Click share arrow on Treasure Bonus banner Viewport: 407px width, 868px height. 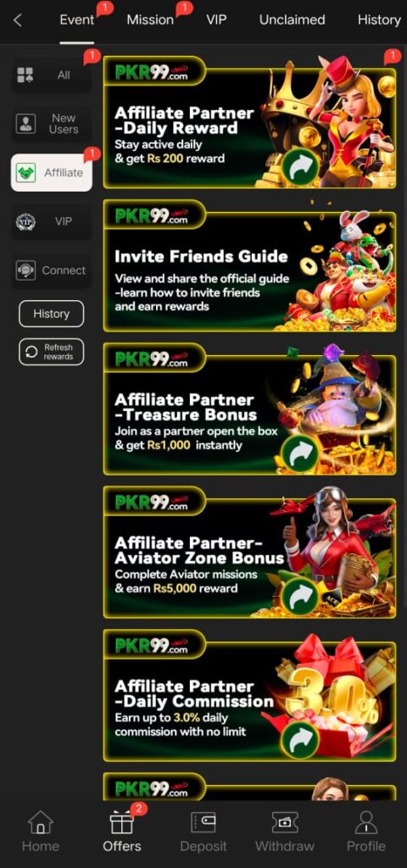[x=299, y=454]
